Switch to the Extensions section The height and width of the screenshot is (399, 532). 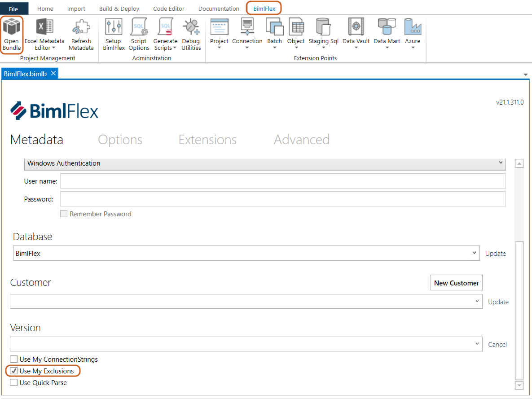coord(208,140)
